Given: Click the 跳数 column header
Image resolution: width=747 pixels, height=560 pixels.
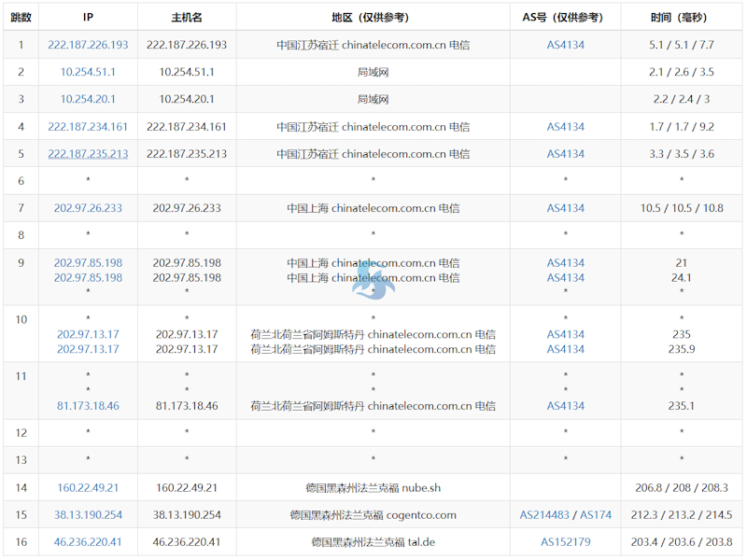Looking at the screenshot, I should pyautogui.click(x=21, y=17).
